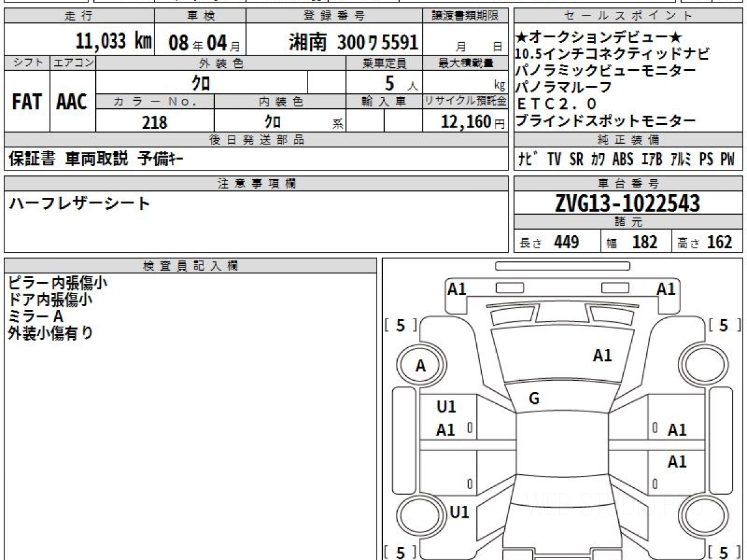Select the クロ value under 外装色

pyautogui.click(x=201, y=82)
